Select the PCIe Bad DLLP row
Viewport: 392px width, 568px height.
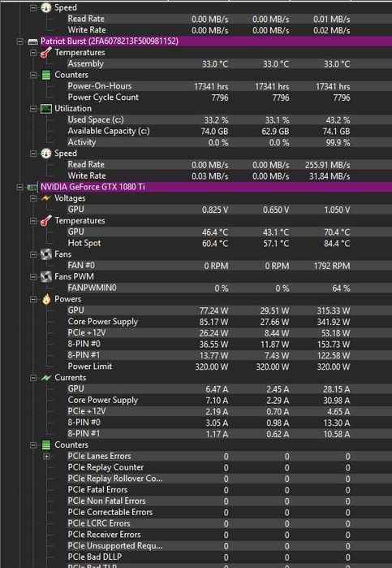click(x=229, y=557)
